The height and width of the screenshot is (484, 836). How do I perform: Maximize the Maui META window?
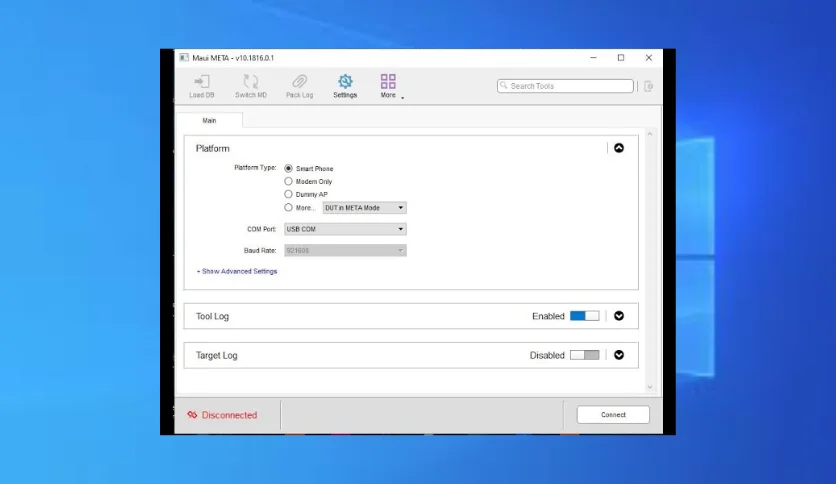(x=621, y=58)
